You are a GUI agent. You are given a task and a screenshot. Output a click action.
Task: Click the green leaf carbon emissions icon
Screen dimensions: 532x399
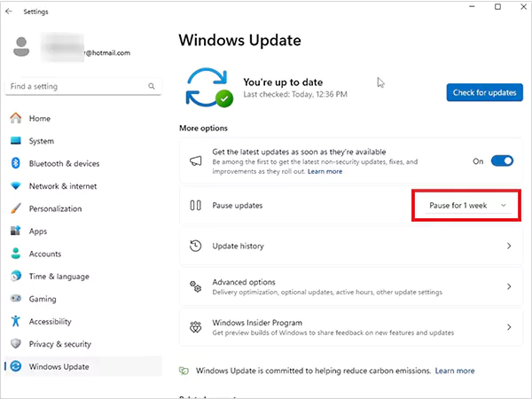point(184,371)
